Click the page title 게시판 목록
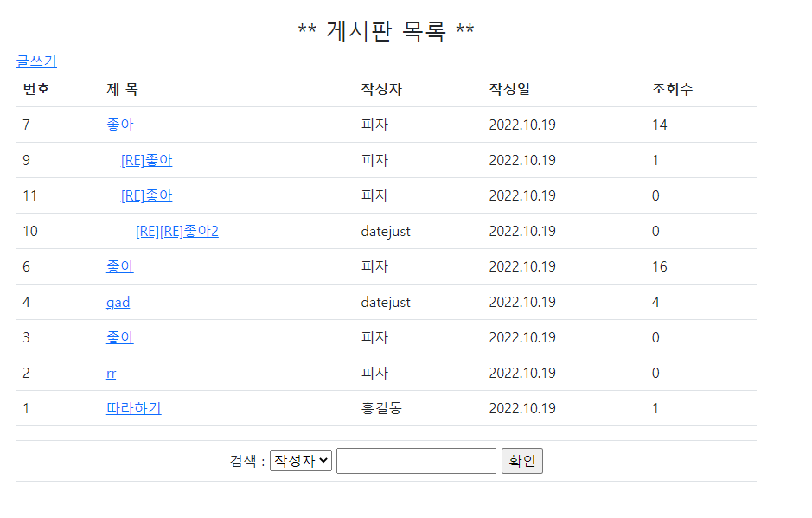Screen dimensions: 812x518 [x=386, y=30]
